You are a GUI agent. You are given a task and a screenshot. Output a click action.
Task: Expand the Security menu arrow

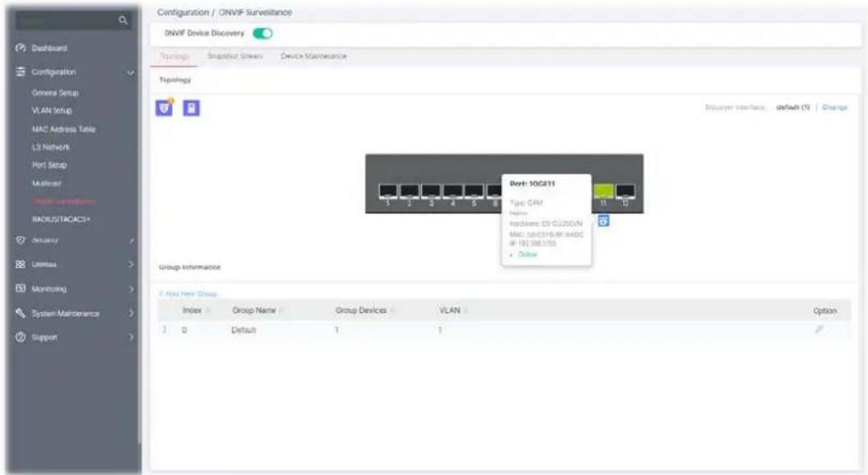coord(131,241)
